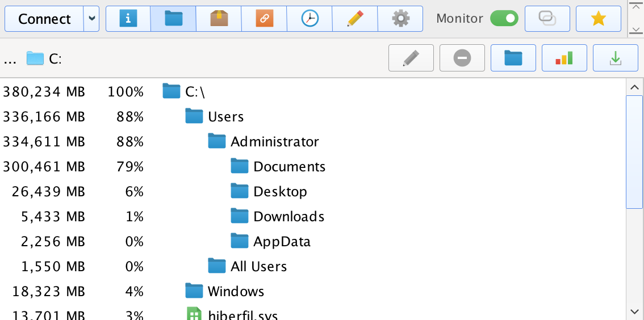Click the 1,550 MB size value
Screen dimensions: 644x320
53,267
